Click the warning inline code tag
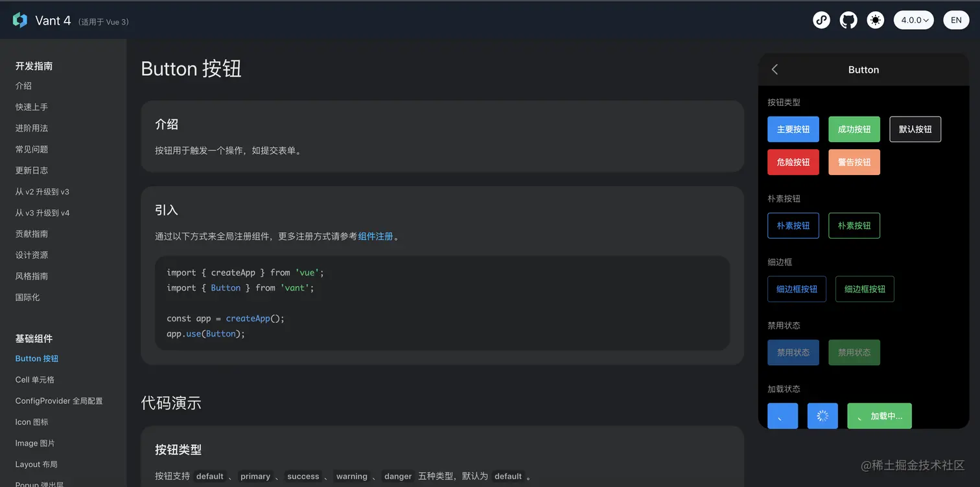This screenshot has height=487, width=980. tap(352, 476)
